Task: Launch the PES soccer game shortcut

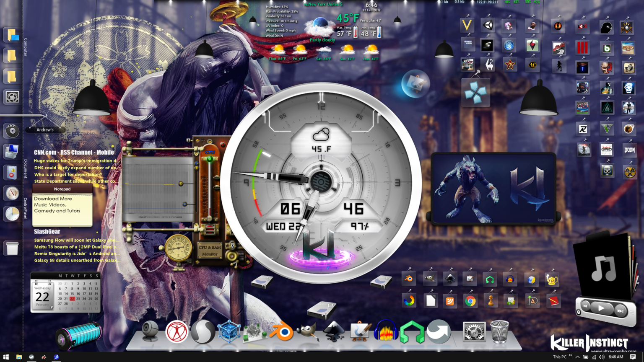Action: (x=582, y=108)
